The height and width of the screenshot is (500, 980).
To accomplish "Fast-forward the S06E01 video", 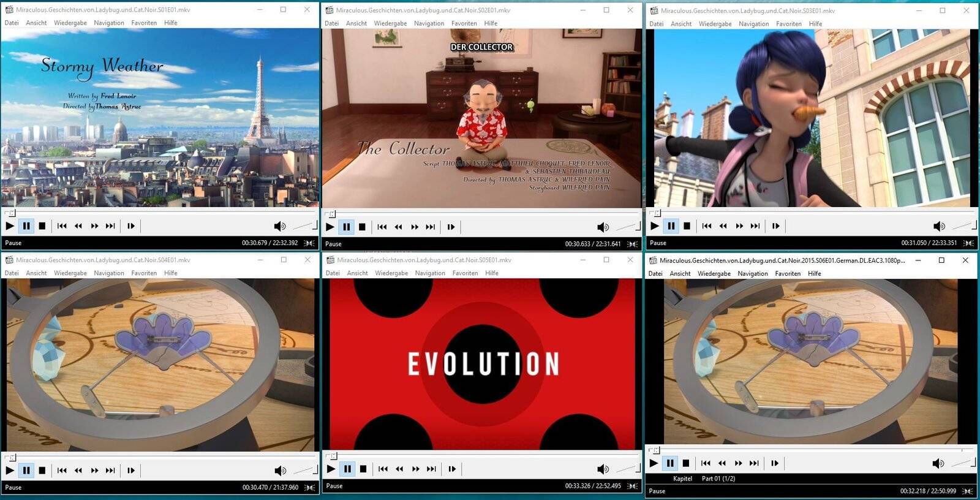I will tap(738, 463).
